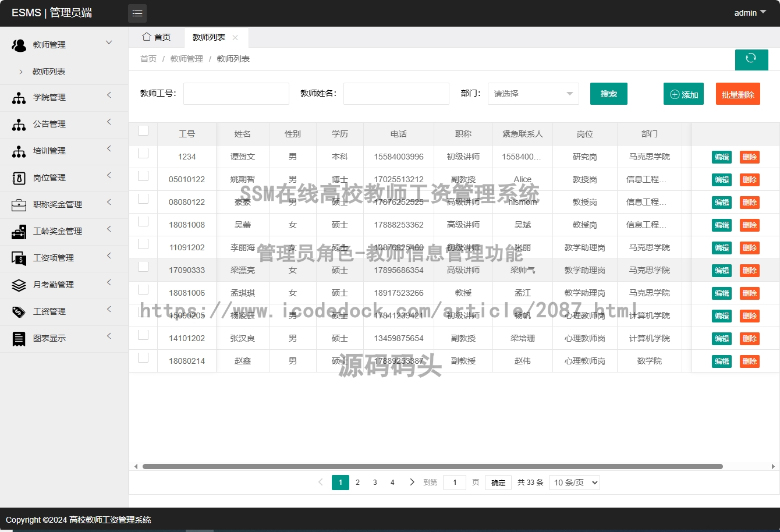Image resolution: width=780 pixels, height=532 pixels.
Task: Click the 公告管理 sidebar icon
Action: [19, 125]
